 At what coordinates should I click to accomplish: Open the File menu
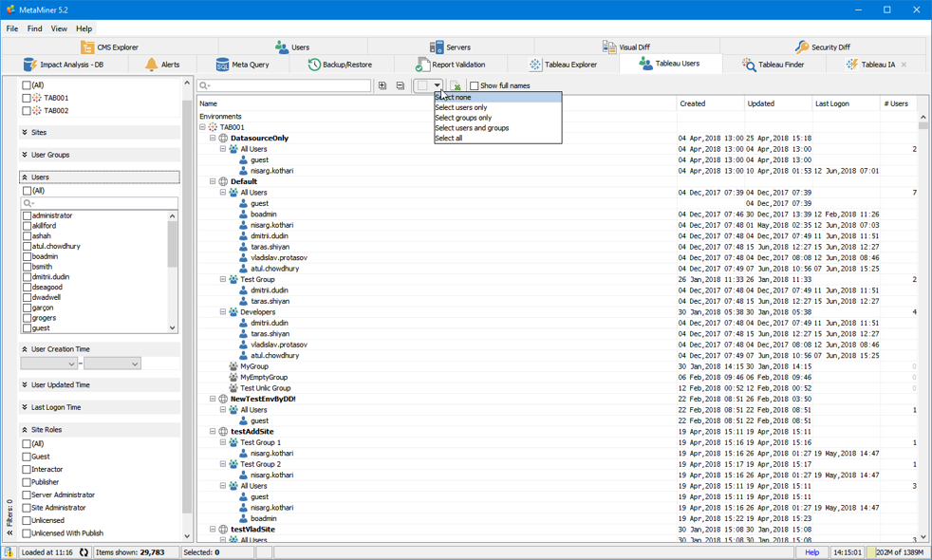pos(12,28)
